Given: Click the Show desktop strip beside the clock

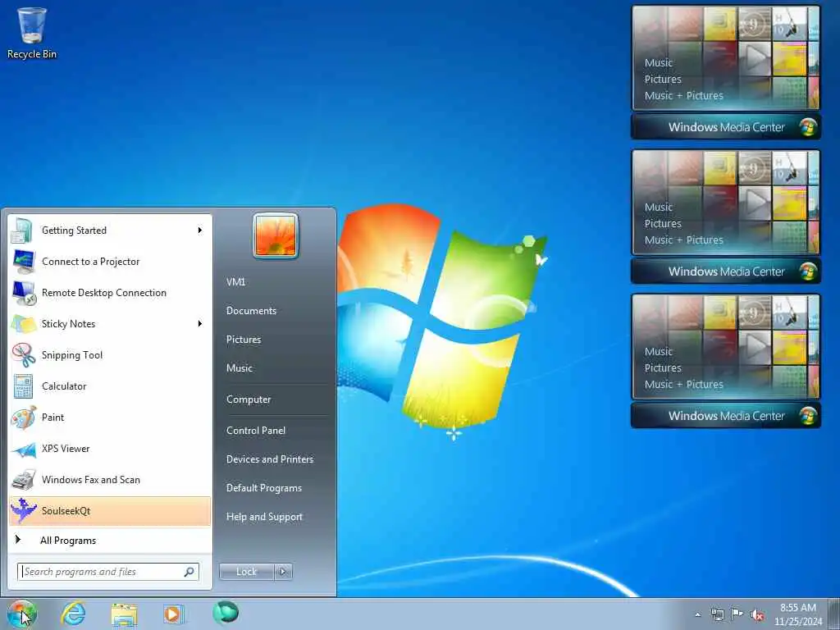Looking at the screenshot, I should pos(834,614).
